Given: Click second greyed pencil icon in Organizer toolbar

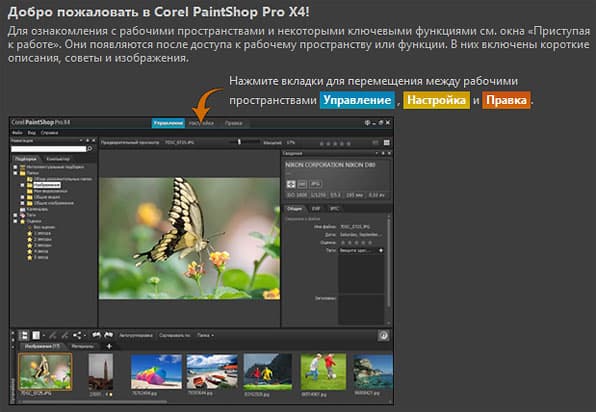Looking at the screenshot, I should pos(65,335).
